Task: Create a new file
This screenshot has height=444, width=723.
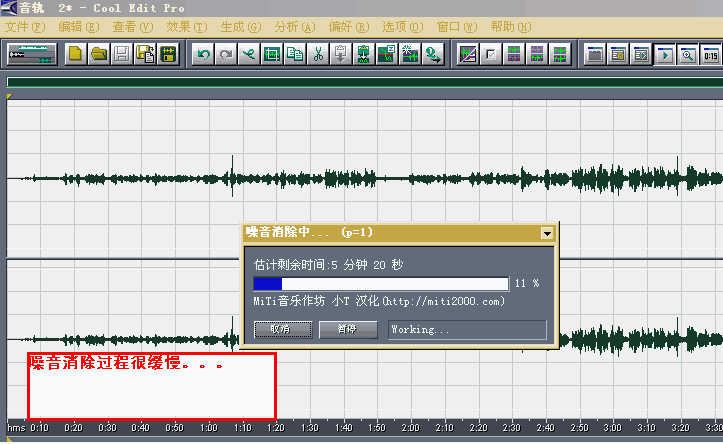Action: 76,54
